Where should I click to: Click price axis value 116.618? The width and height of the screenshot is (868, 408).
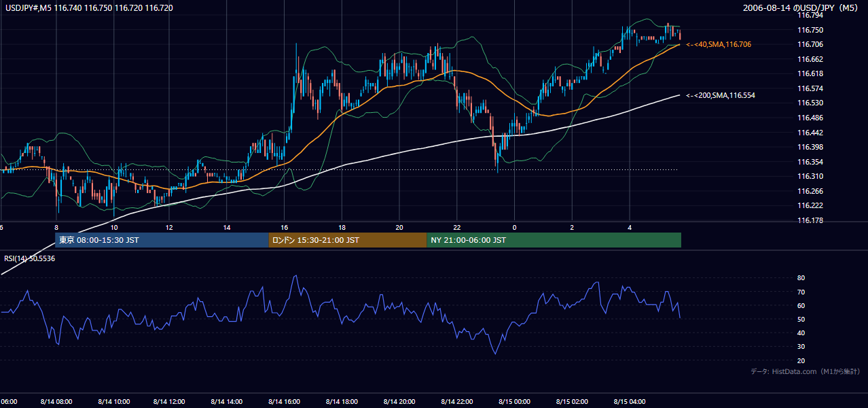pos(810,73)
